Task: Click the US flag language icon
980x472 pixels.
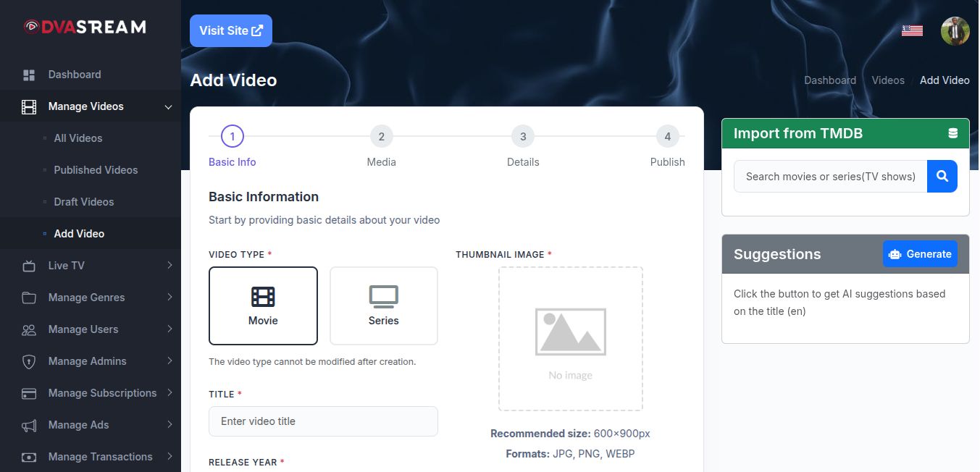Action: pyautogui.click(x=912, y=30)
